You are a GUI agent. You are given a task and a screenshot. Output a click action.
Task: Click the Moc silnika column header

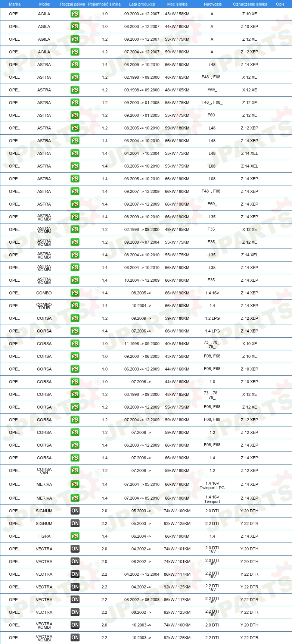tap(177, 4)
